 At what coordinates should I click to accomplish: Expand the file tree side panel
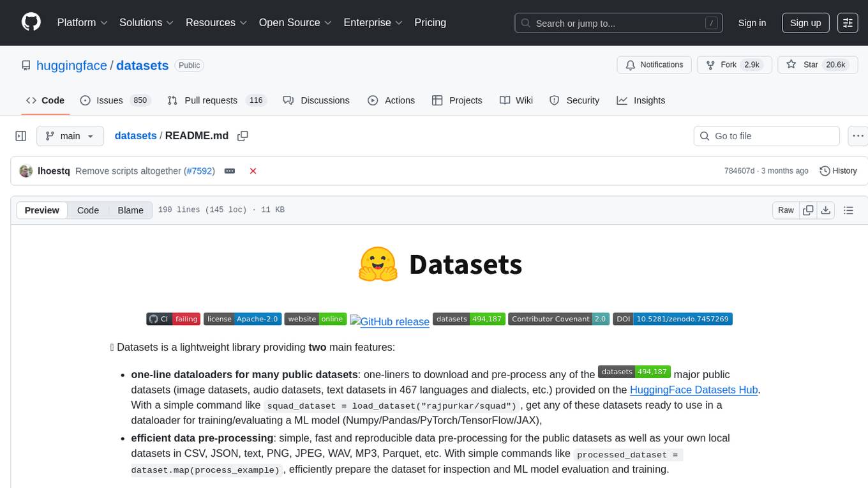(x=21, y=136)
